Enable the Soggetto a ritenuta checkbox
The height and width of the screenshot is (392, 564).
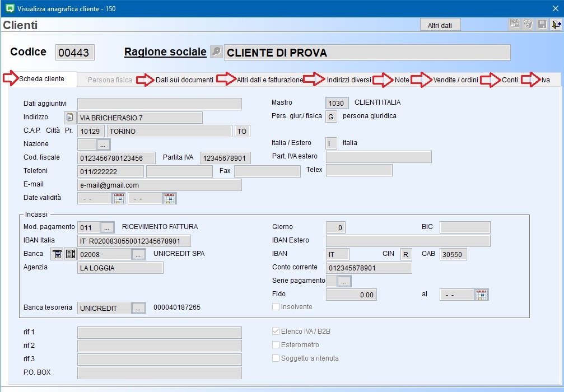click(x=276, y=358)
